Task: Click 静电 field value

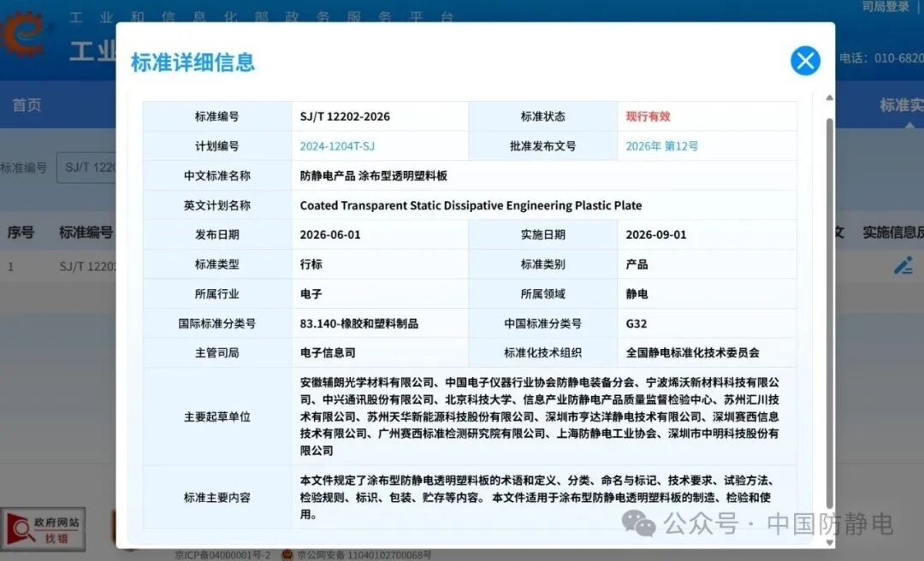Action: 637,293
